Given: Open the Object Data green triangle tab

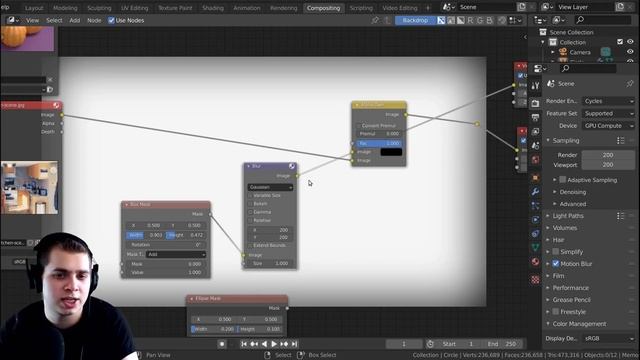Looking at the screenshot, I should click(536, 247).
